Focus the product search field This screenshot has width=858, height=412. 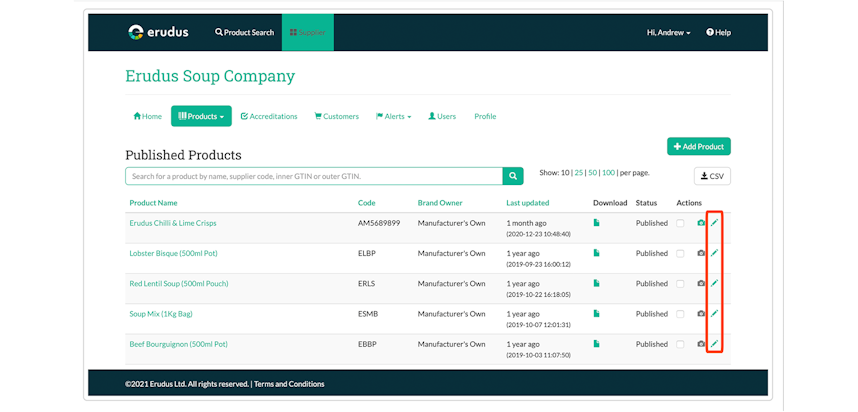click(314, 176)
